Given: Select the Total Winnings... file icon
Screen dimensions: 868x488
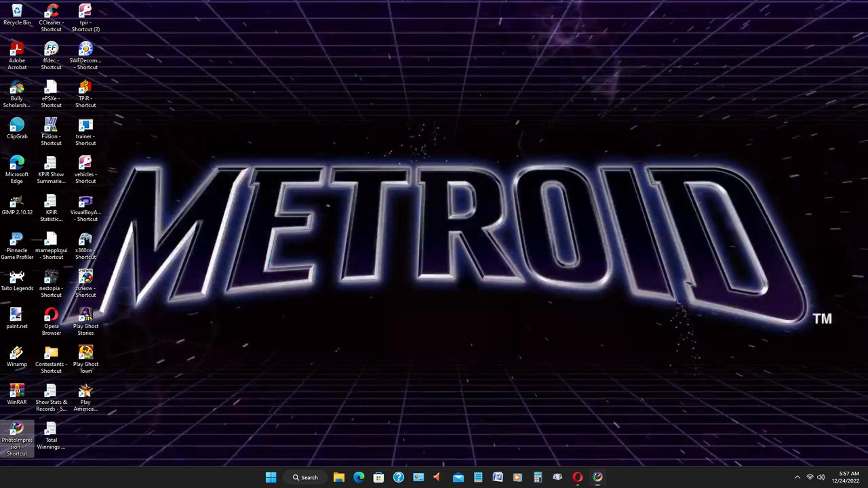Looking at the screenshot, I should point(51,435).
